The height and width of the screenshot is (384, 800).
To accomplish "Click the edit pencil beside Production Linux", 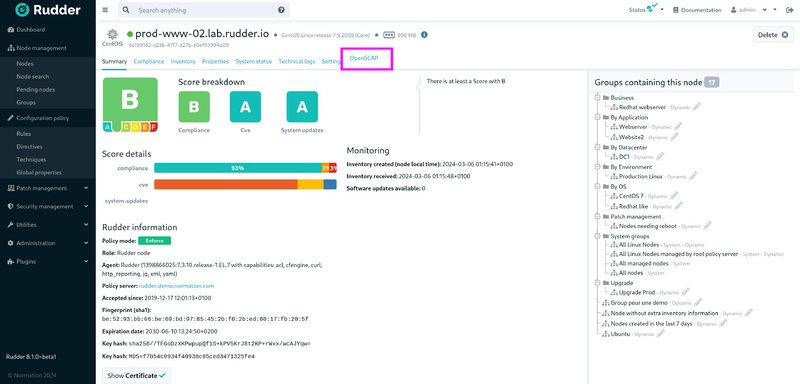I will 693,176.
